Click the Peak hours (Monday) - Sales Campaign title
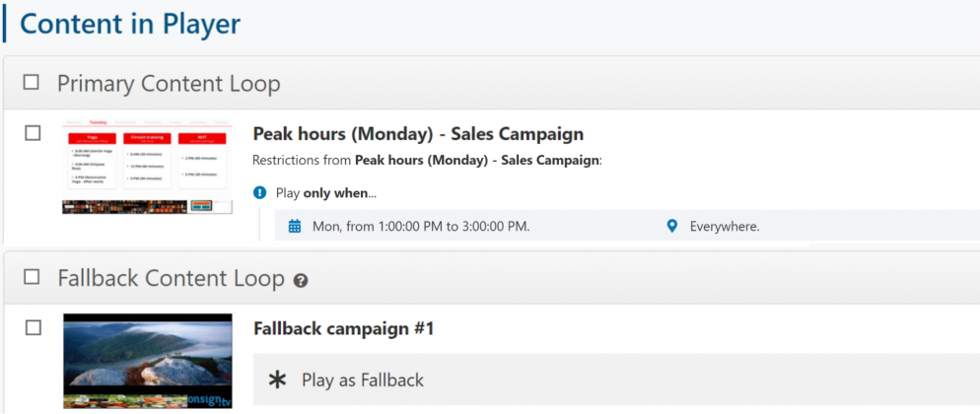Image resolution: width=980 pixels, height=414 pixels. pyautogui.click(x=418, y=134)
